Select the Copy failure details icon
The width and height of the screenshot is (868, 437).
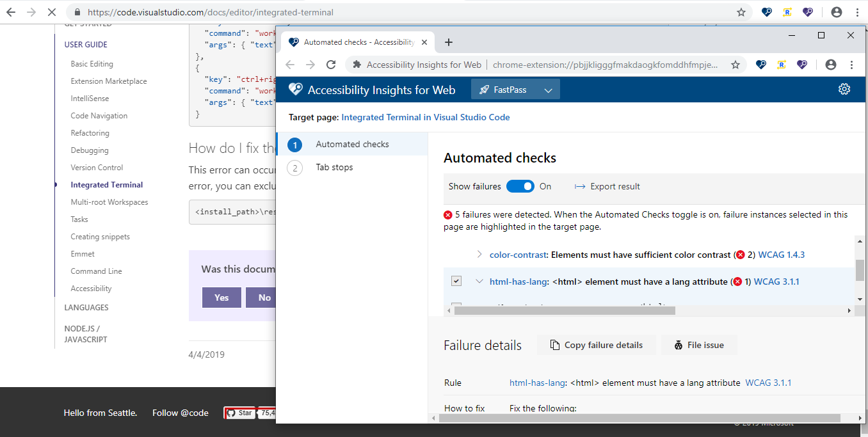[554, 344]
